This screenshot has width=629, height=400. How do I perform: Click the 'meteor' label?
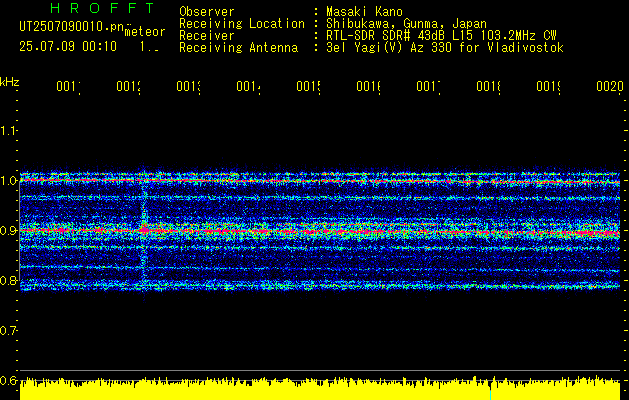click(x=145, y=32)
